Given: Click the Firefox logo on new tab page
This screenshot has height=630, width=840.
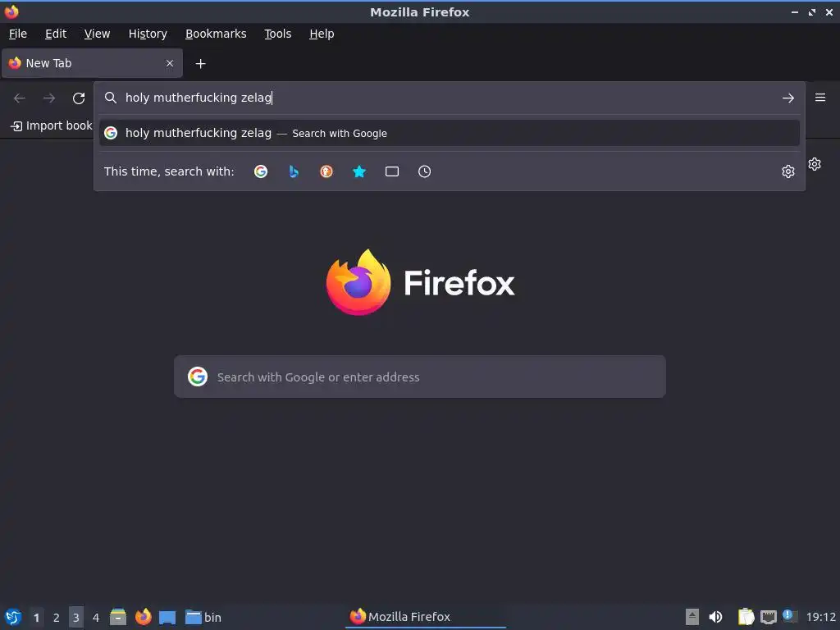Looking at the screenshot, I should coord(420,282).
